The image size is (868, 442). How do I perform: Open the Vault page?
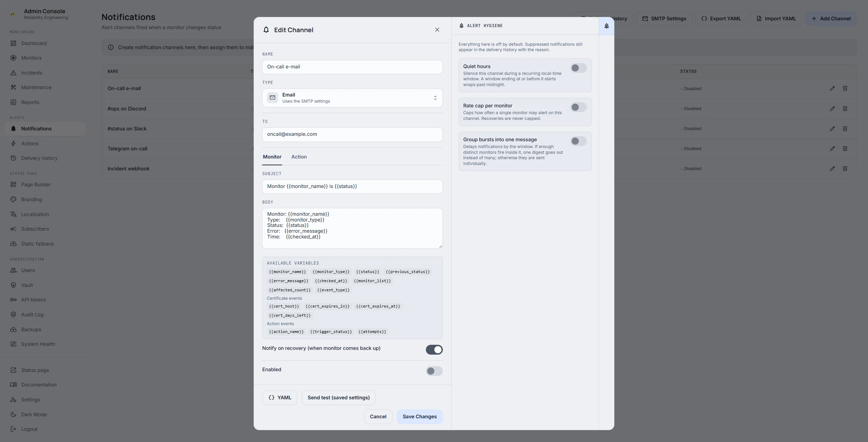(x=45, y=285)
